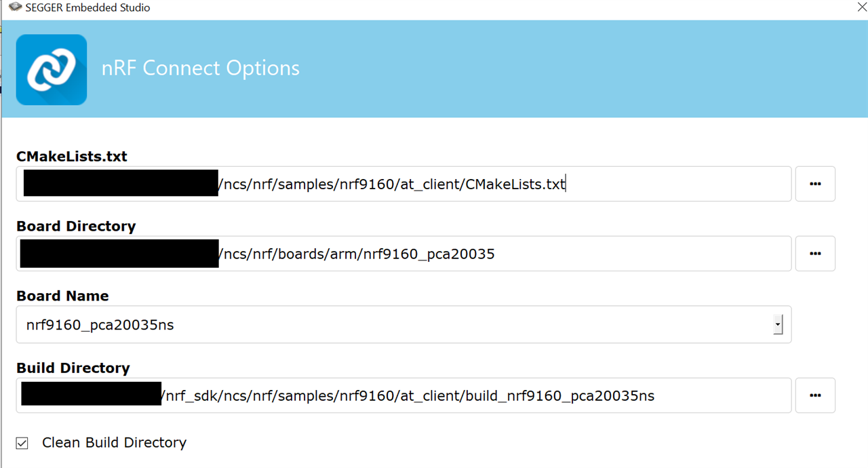Image resolution: width=868 pixels, height=468 pixels.
Task: Click the Build Directory field label
Action: [73, 368]
